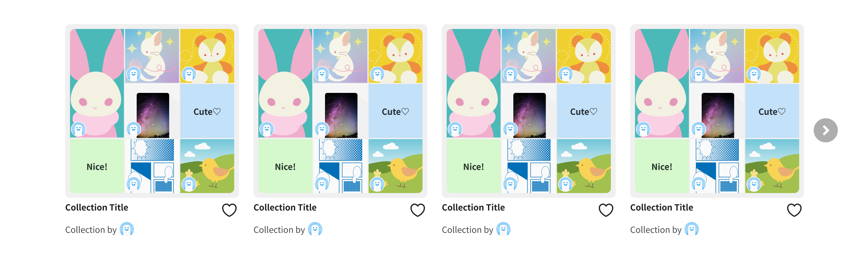Click the fourth collection's title text
This screenshot has height=263, width=868.
point(662,208)
